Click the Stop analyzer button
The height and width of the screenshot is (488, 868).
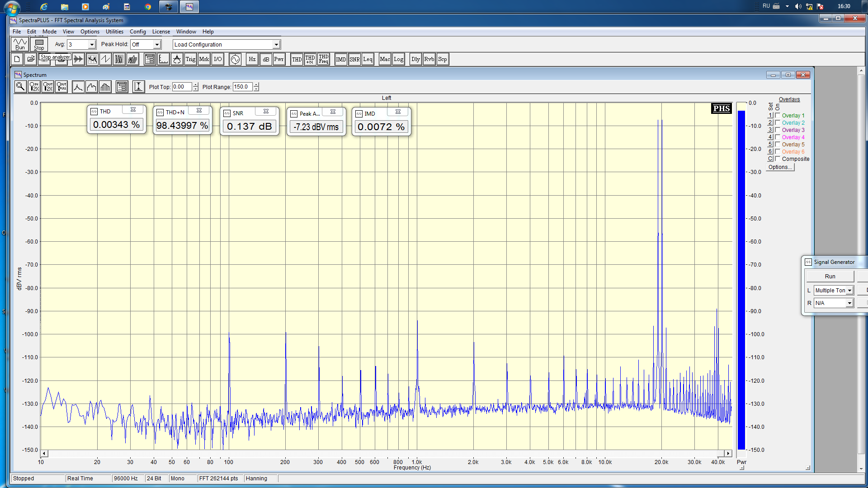39,44
